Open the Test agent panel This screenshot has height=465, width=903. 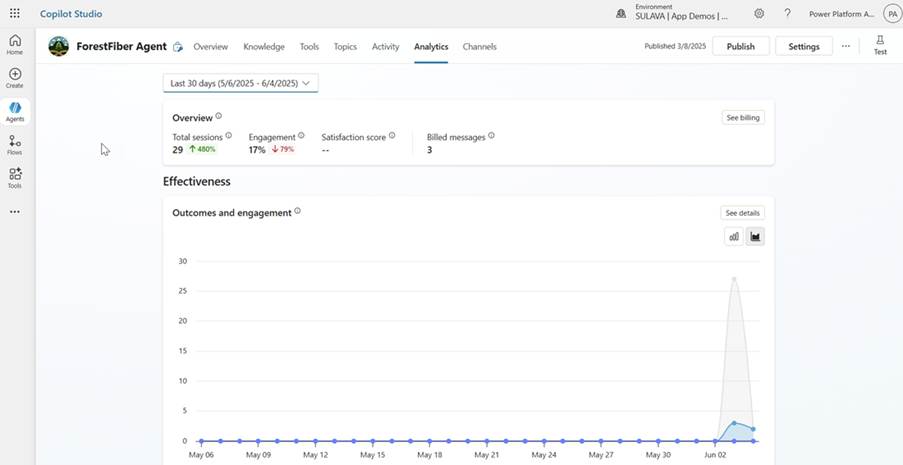(x=880, y=45)
